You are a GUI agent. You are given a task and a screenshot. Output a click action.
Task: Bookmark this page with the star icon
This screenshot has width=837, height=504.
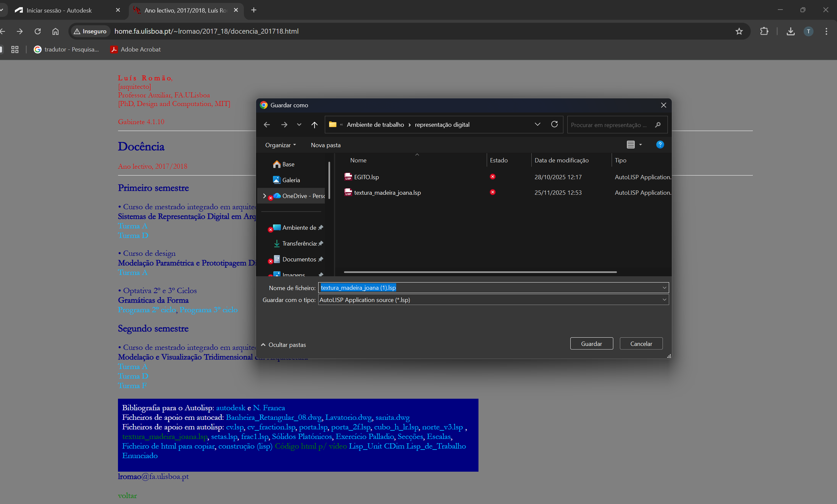click(739, 31)
